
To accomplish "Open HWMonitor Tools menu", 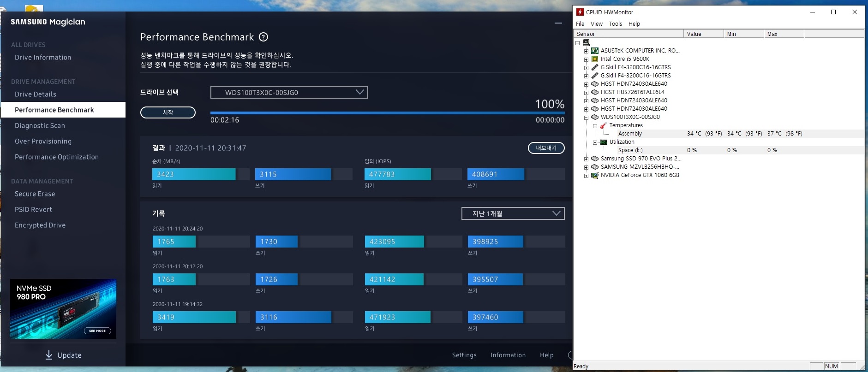I will (615, 24).
